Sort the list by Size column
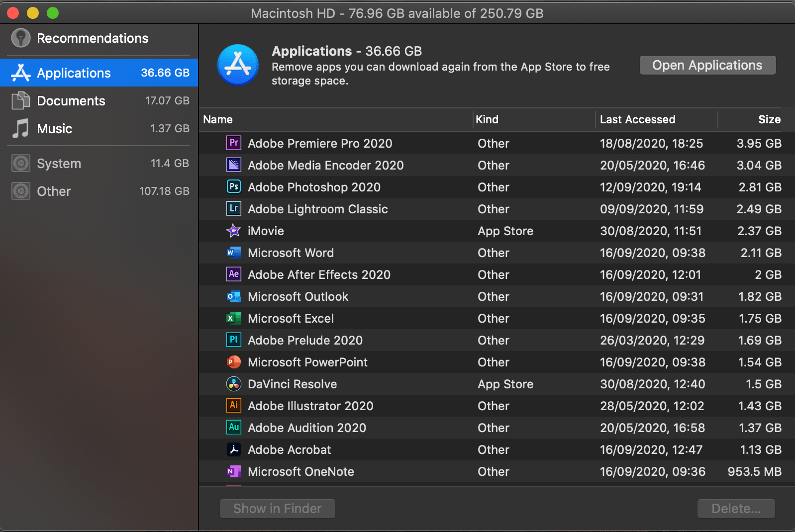The image size is (795, 532). tap(750, 119)
